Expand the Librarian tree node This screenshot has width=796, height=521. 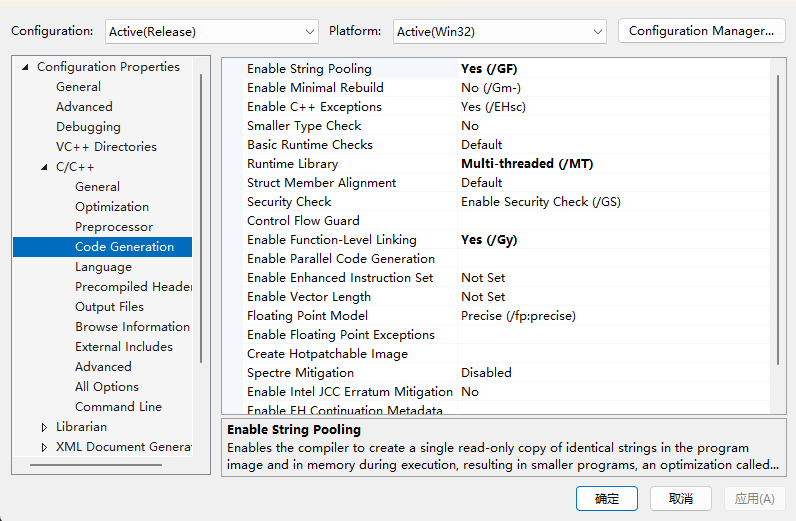[x=44, y=427]
